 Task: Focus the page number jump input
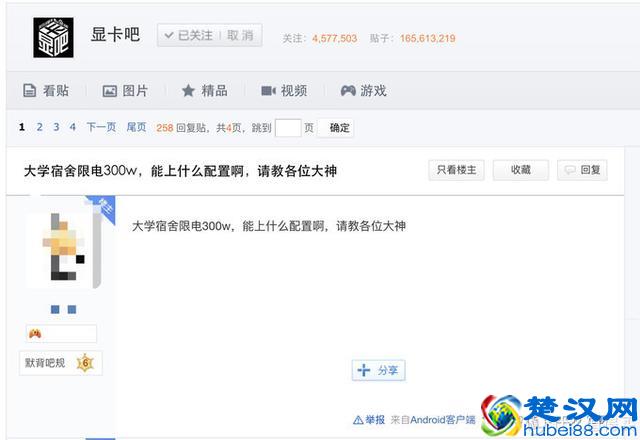[x=288, y=128]
